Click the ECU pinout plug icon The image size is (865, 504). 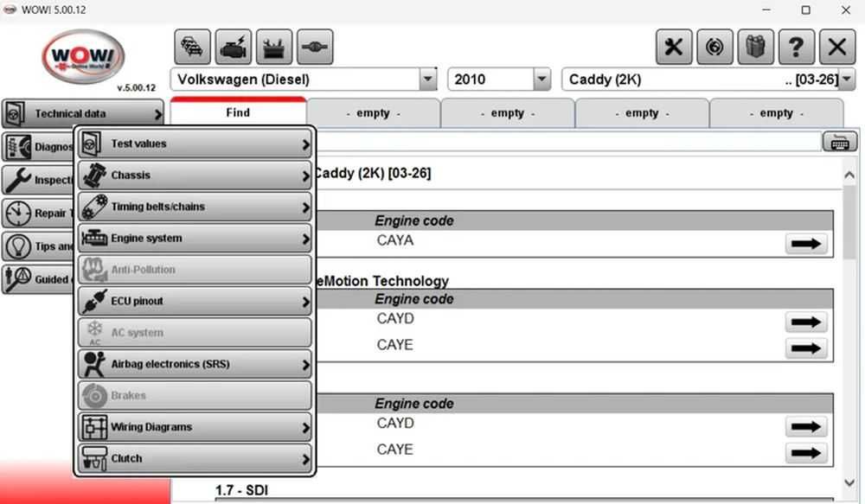(93, 301)
